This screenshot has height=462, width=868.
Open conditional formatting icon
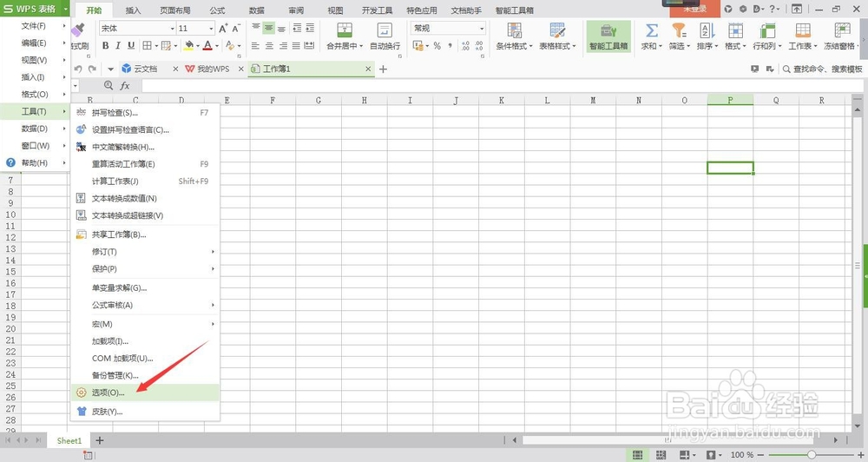click(x=514, y=30)
